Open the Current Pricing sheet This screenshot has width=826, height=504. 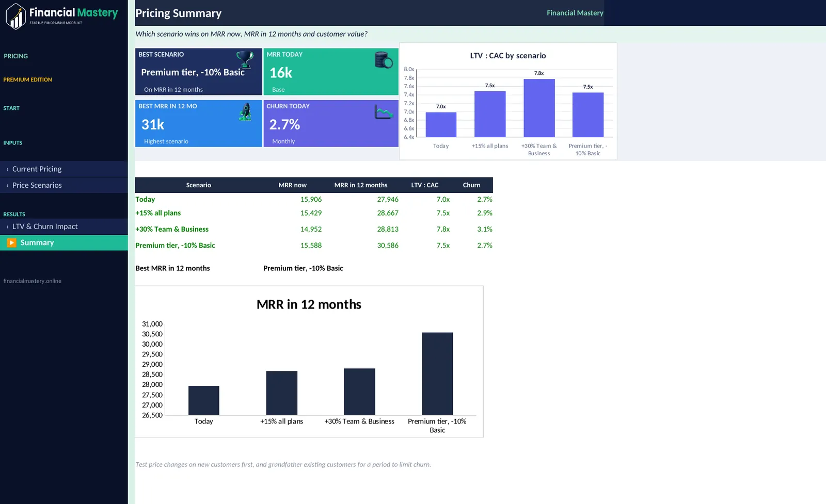click(64, 169)
